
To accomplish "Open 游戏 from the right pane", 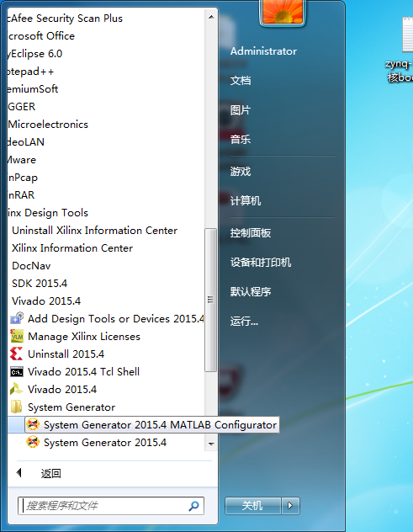I will click(241, 172).
